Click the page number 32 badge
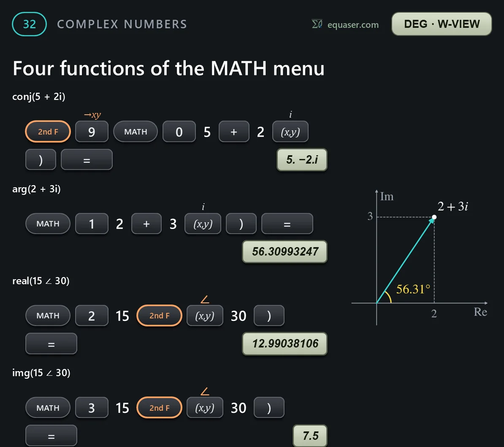This screenshot has height=447, width=504. [29, 24]
